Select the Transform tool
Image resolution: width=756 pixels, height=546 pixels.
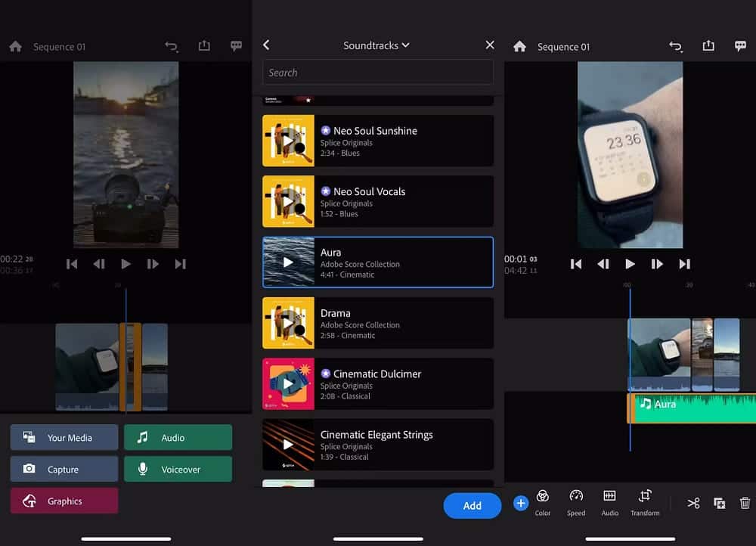point(645,501)
